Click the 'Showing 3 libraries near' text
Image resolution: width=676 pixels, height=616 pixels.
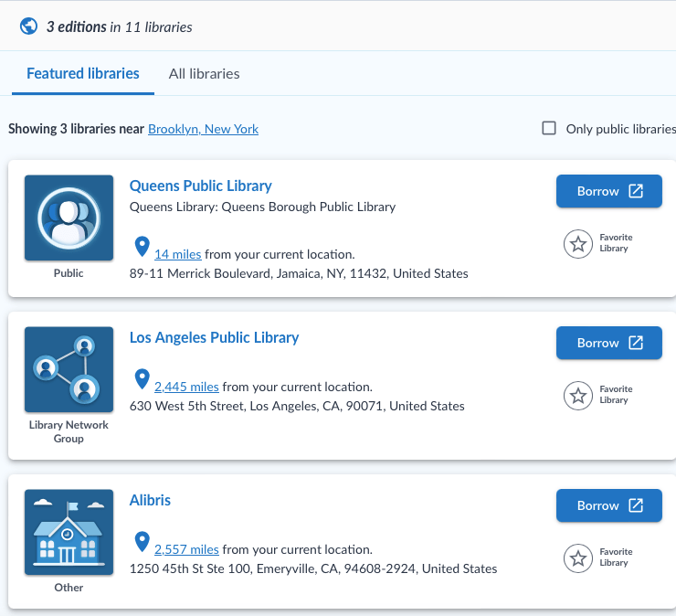[77, 129]
